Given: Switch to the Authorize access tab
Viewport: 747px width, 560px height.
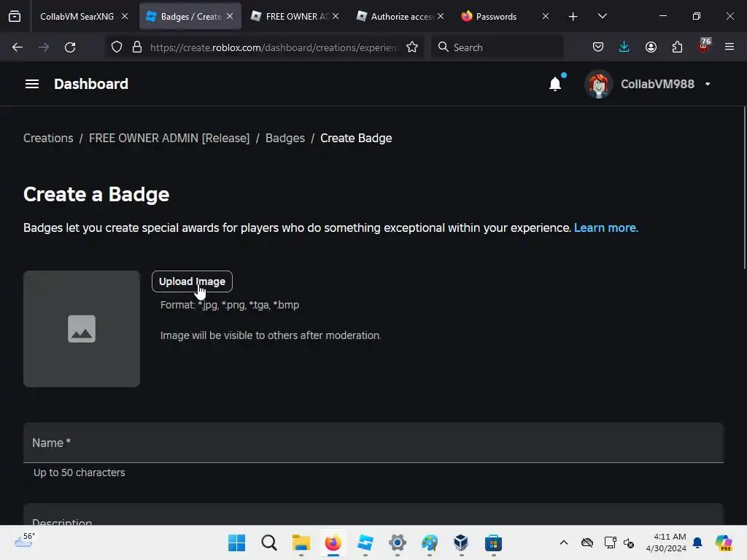Looking at the screenshot, I should click(x=401, y=16).
